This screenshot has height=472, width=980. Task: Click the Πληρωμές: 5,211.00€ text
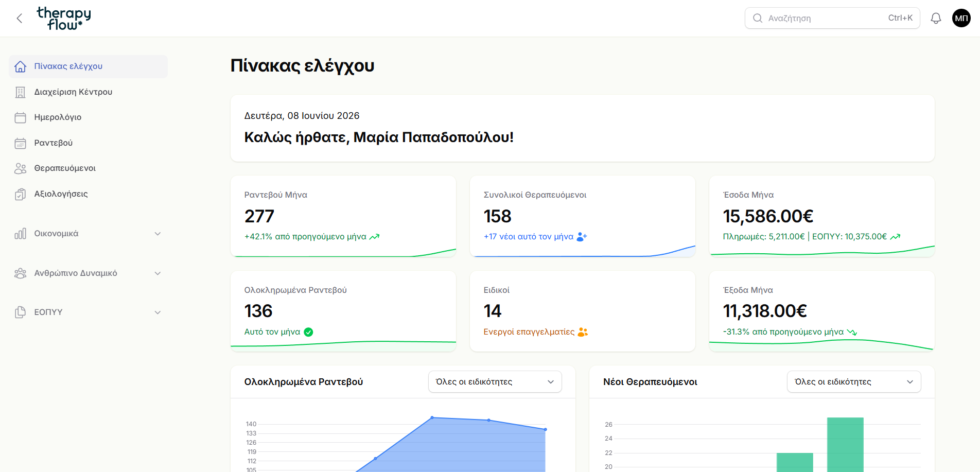click(x=764, y=237)
